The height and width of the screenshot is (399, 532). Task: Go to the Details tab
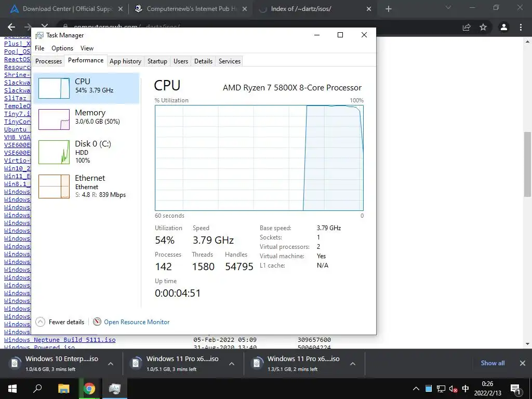coord(203,61)
